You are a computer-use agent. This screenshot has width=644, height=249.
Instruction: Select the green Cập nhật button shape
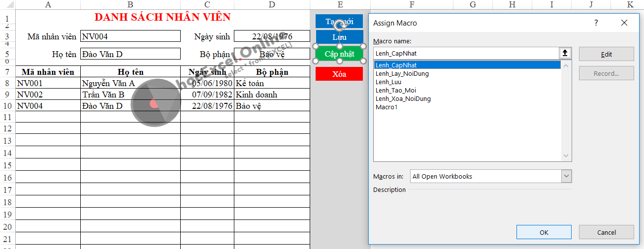(339, 54)
